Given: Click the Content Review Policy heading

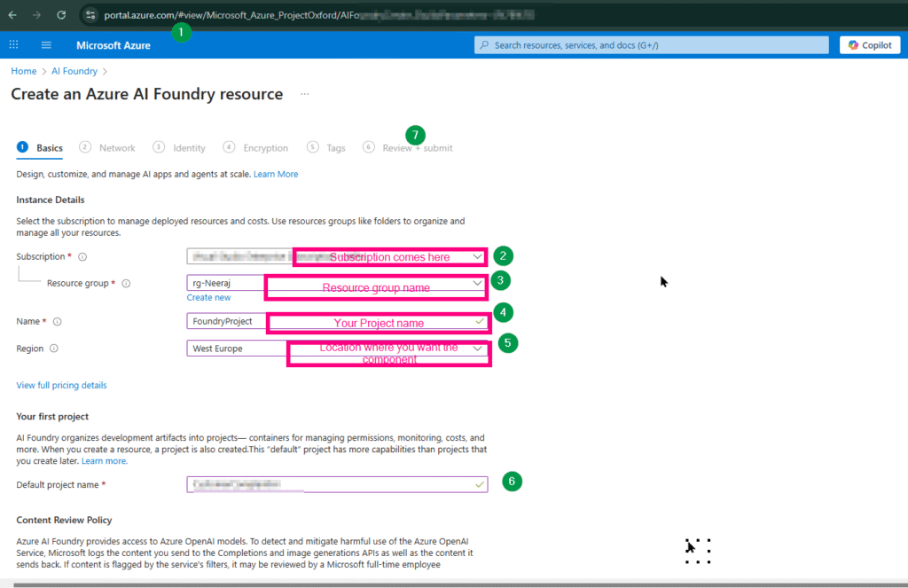Looking at the screenshot, I should coord(64,521).
